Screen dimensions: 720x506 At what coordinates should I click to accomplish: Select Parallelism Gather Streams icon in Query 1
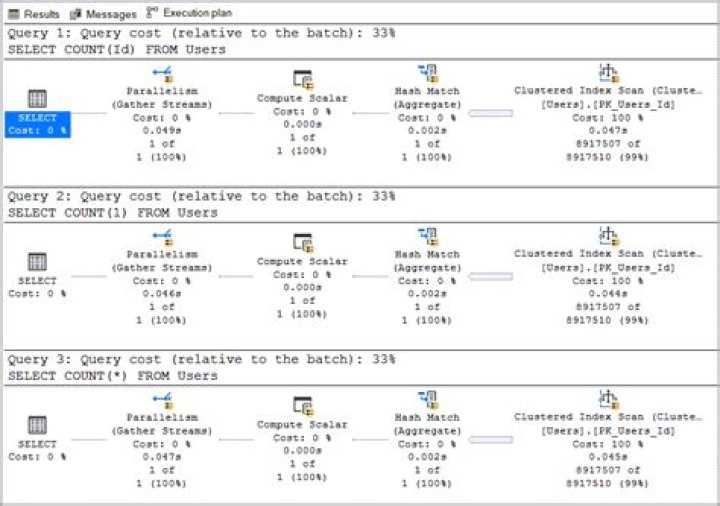pyautogui.click(x=163, y=74)
